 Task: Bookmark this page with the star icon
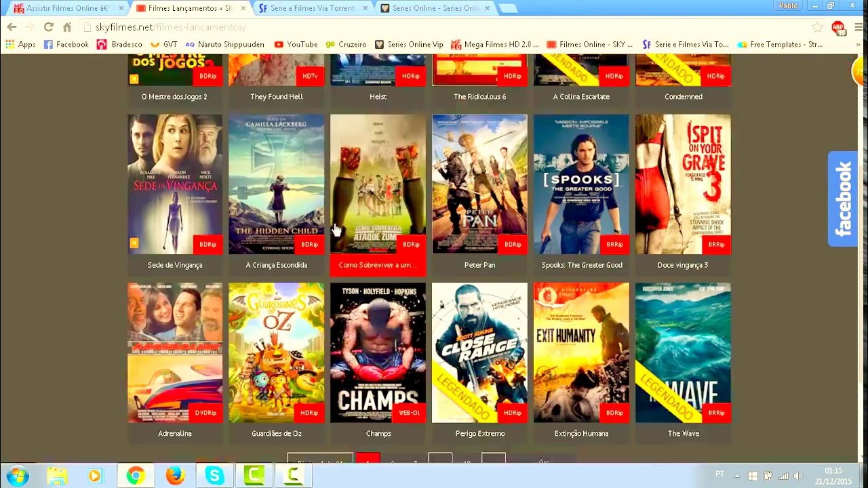click(817, 27)
